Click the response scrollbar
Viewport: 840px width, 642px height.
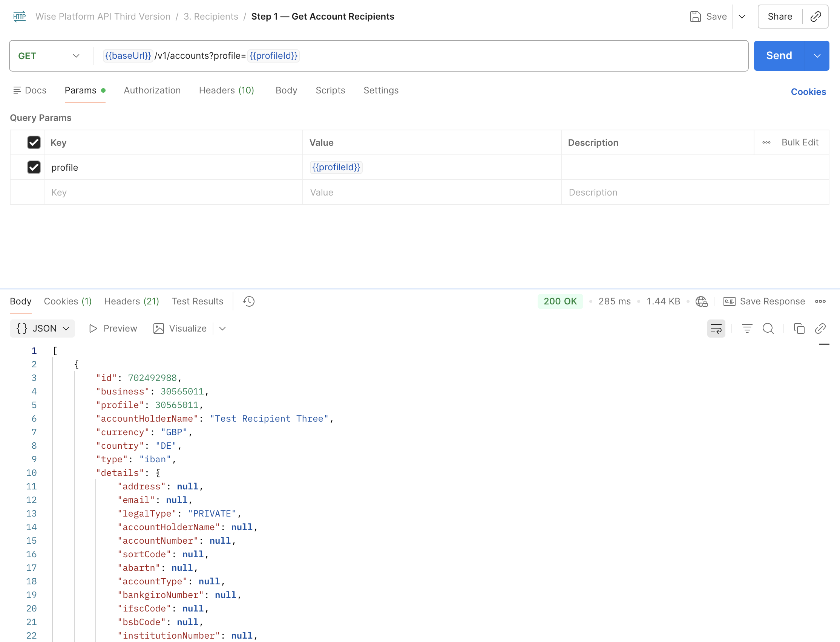824,493
